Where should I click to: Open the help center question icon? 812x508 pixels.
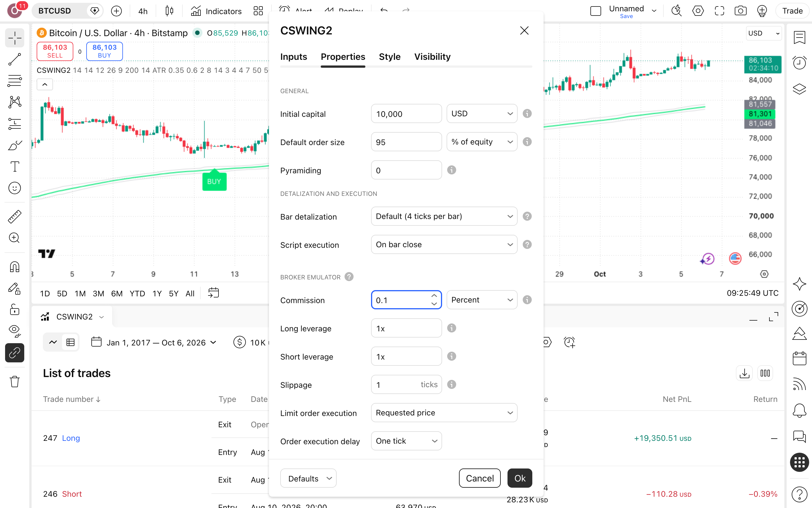pyautogui.click(x=800, y=494)
